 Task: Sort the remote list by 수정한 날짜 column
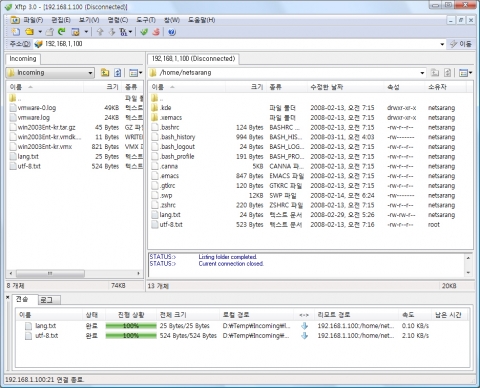tap(345, 87)
